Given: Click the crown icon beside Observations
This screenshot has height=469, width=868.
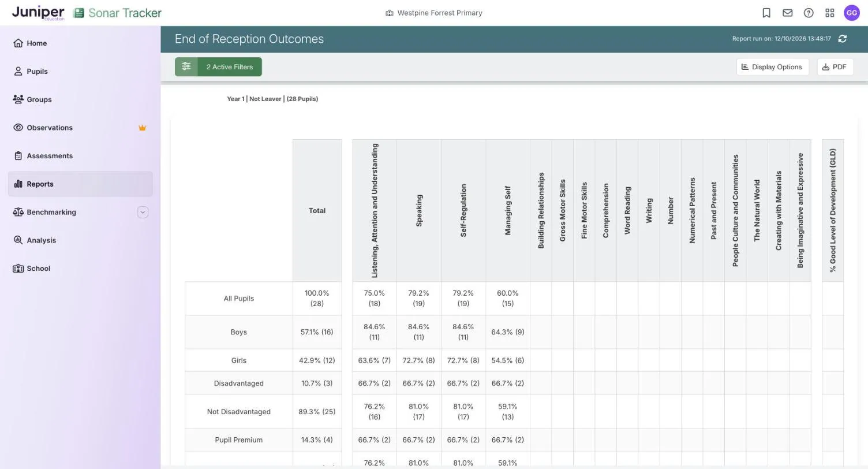Looking at the screenshot, I should (x=142, y=128).
